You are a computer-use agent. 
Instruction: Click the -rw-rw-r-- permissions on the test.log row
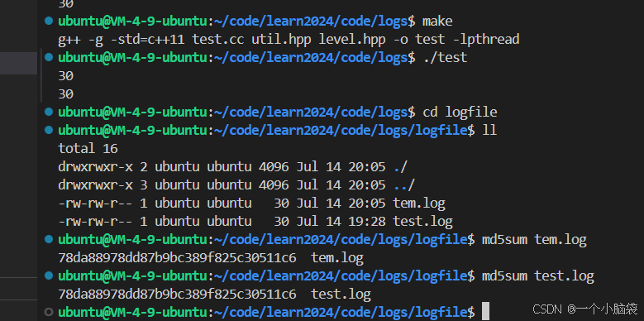pos(95,222)
